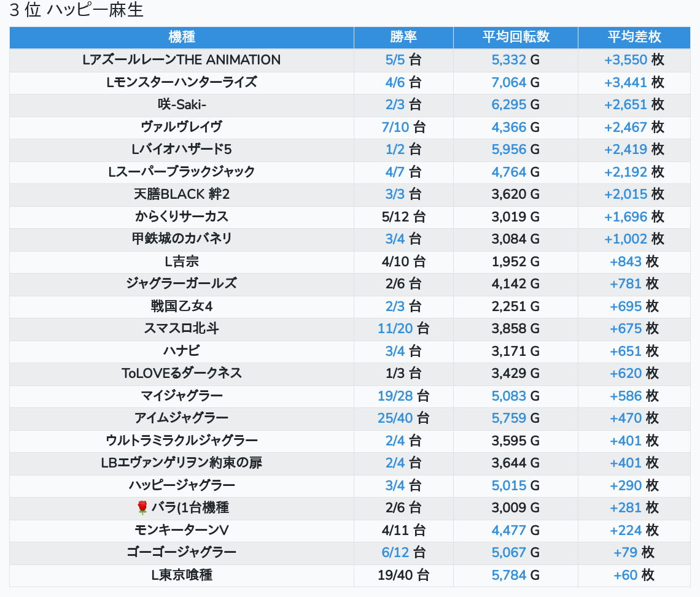Image resolution: width=700 pixels, height=597 pixels.
Task: Click the "3,084 G" average spins value
Action: [516, 239]
